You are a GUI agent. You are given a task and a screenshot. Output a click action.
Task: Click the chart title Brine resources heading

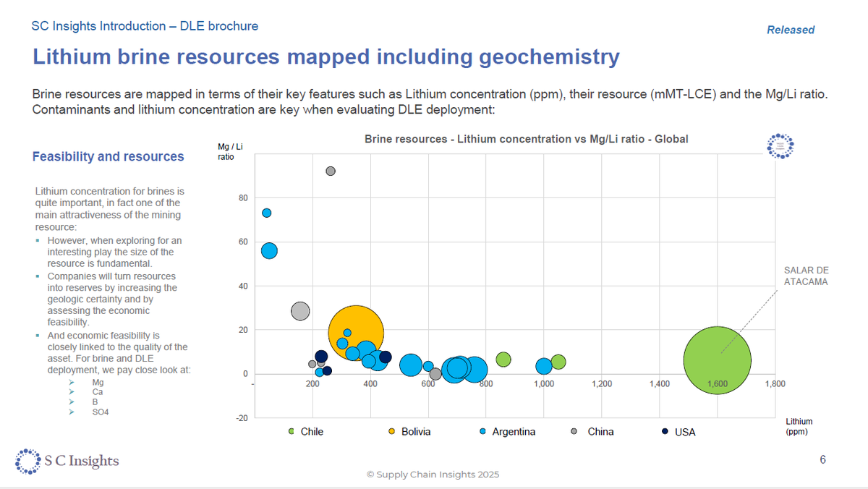coord(526,139)
